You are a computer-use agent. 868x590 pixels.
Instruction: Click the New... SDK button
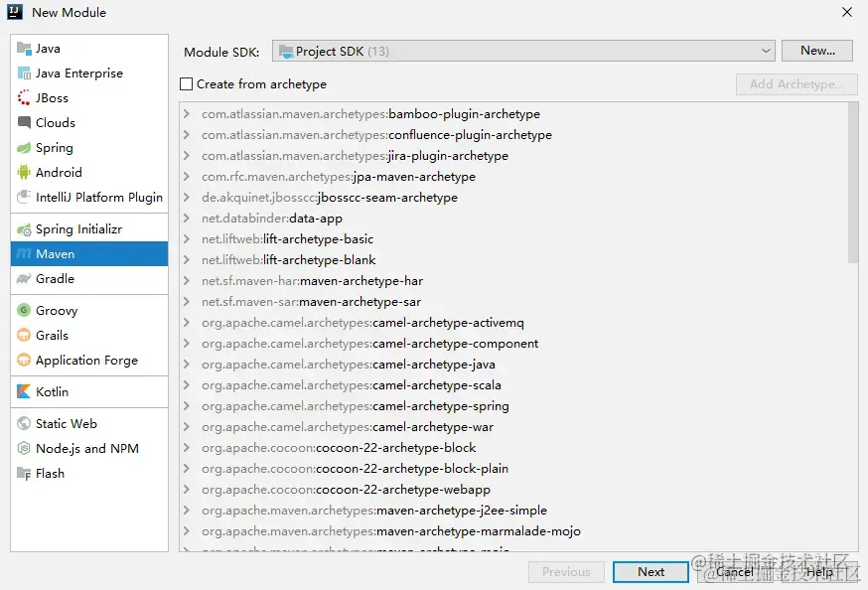pos(817,51)
